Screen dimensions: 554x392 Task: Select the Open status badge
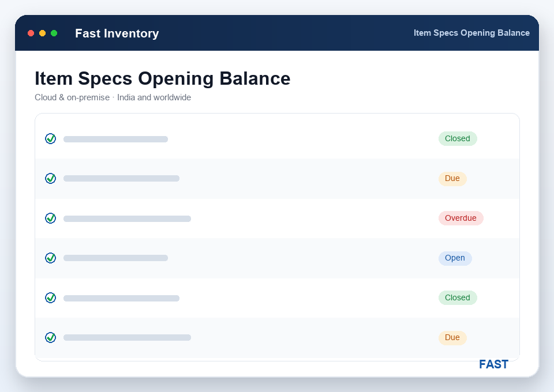pos(455,258)
